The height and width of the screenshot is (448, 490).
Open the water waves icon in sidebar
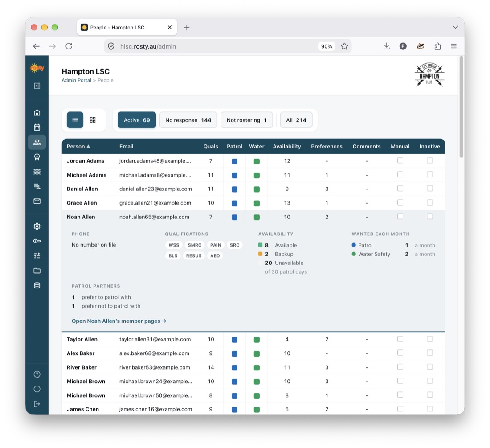point(37,172)
